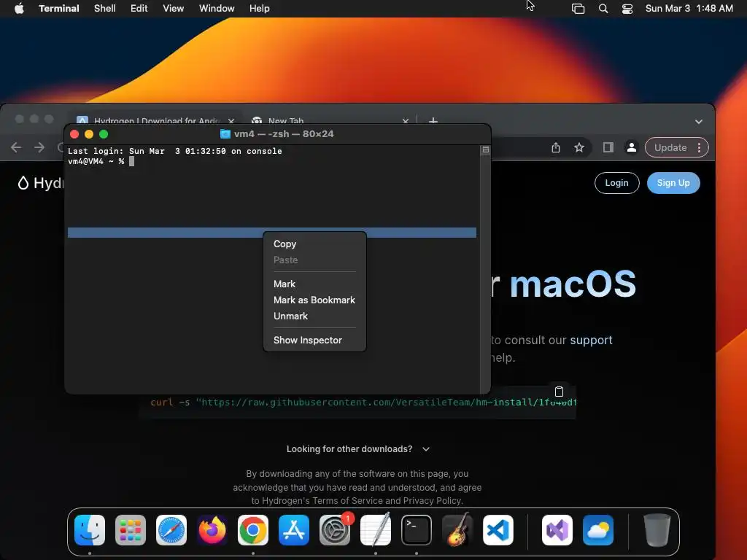
Task: Open Launchpad in the Dock
Action: pos(131,530)
